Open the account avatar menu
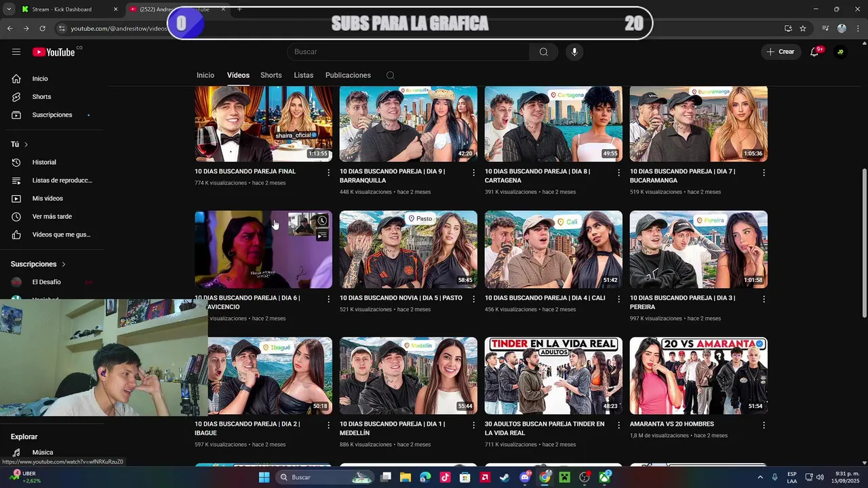 point(840,52)
